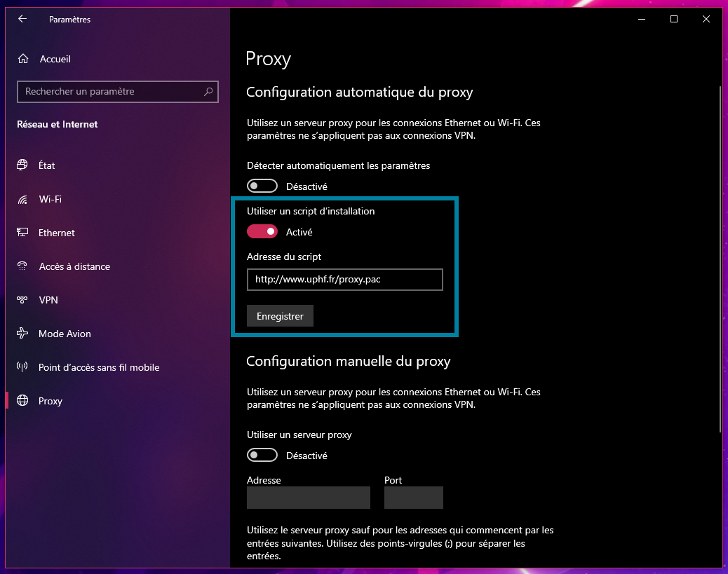This screenshot has width=728, height=574.
Task: Disable Utiliser un script d'installation
Action: coord(262,231)
